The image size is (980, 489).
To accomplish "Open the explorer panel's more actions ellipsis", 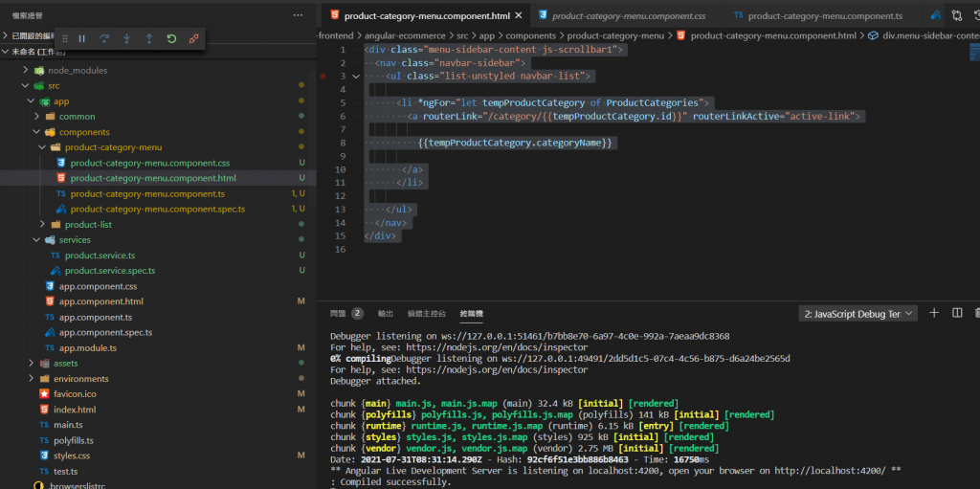I will 300,15.
